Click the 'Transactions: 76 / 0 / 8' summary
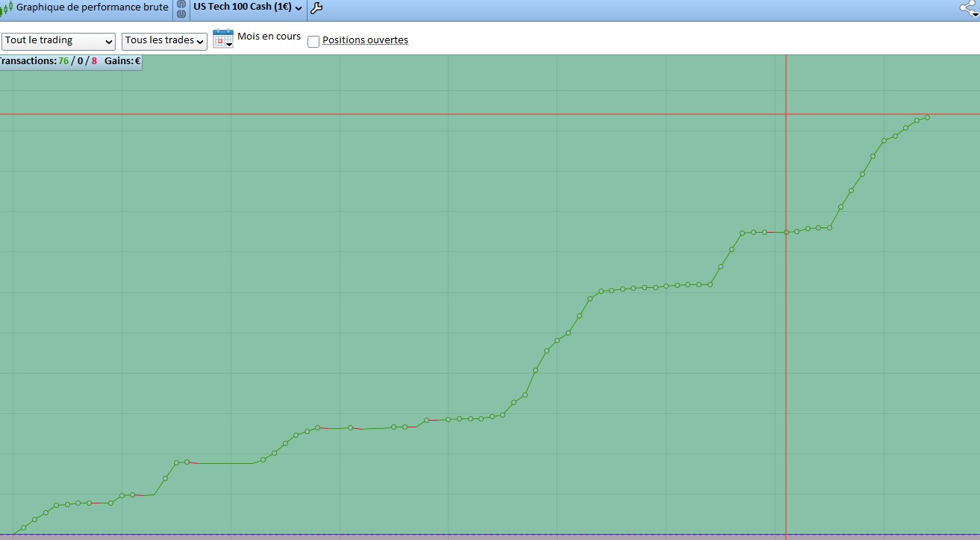Viewport: 980px width, 540px height. pos(49,61)
